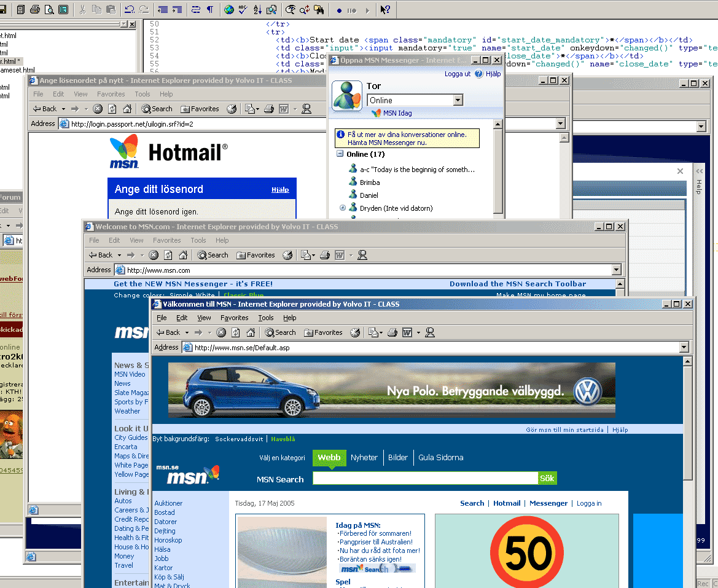
Task: Click Messenger icon in Hotmail login window toolbar
Action: [x=306, y=109]
